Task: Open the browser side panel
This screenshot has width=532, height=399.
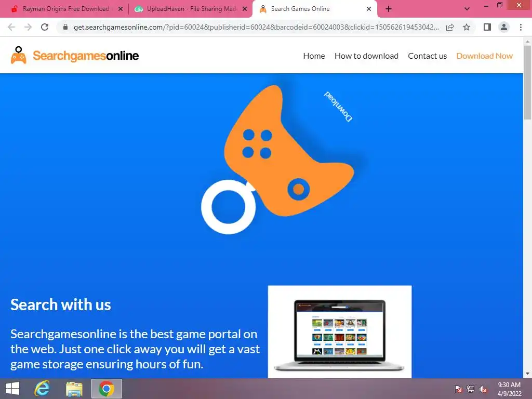Action: click(487, 27)
